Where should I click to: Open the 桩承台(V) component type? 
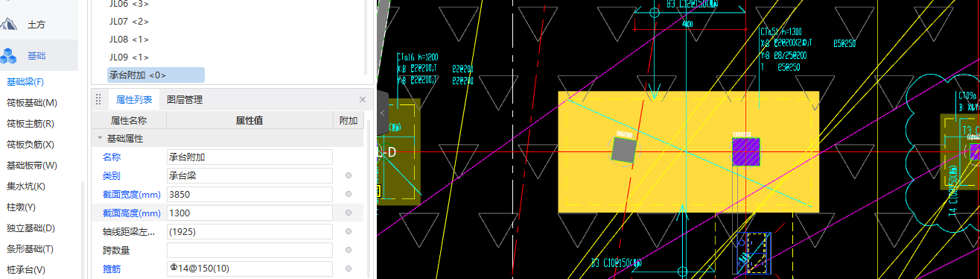click(26, 269)
